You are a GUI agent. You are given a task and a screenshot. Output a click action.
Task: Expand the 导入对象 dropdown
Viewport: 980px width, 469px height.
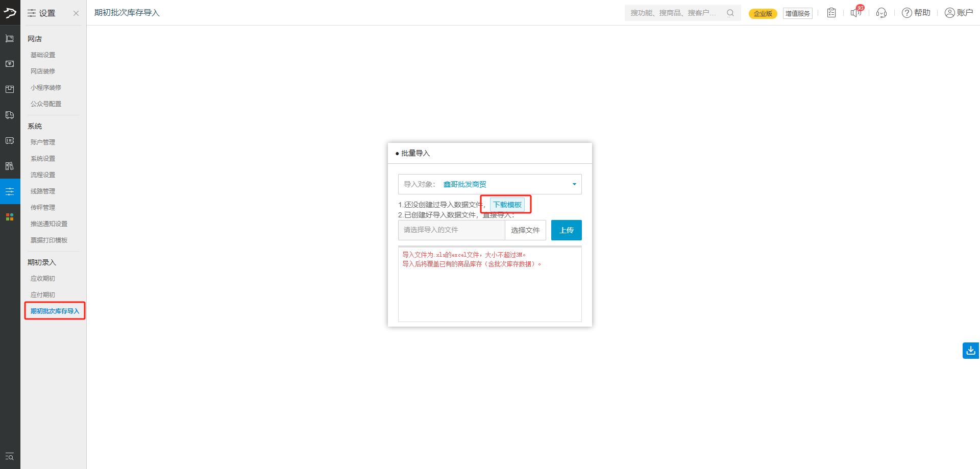(574, 184)
